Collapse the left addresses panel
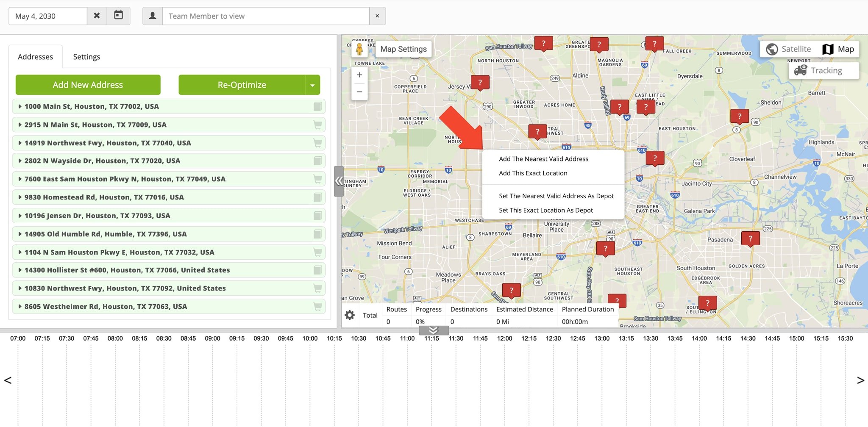This screenshot has height=427, width=868. (339, 181)
